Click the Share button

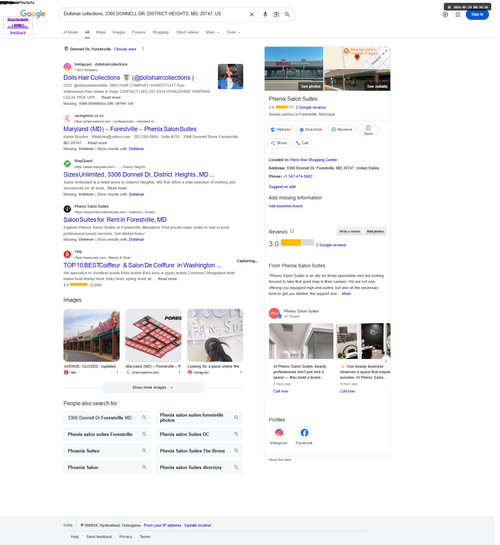coord(279,143)
